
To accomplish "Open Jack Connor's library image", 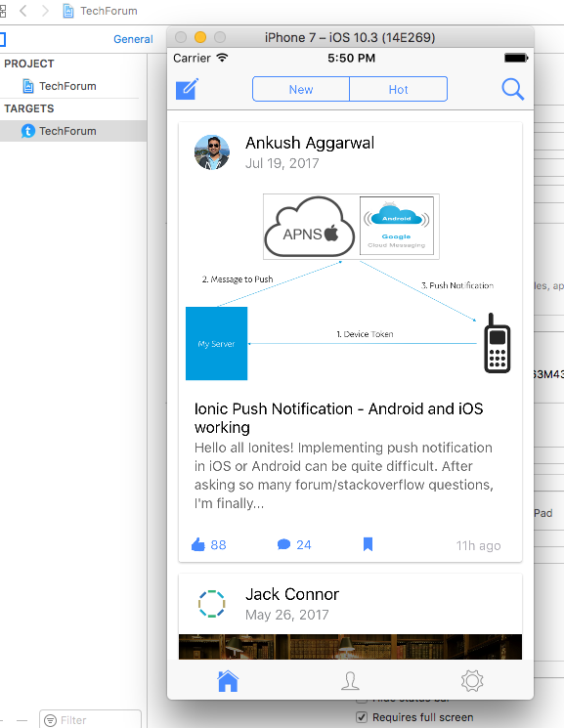I will [350, 647].
